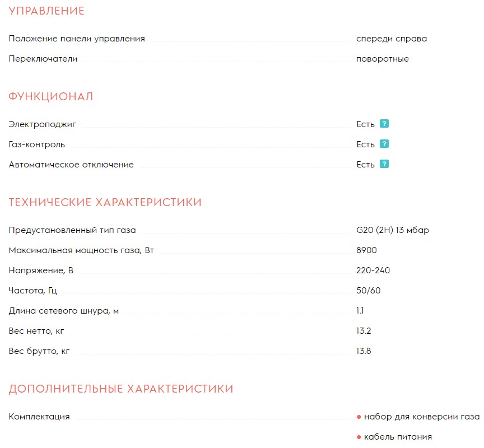Click the Длина сетевого шнура label

pos(64,311)
